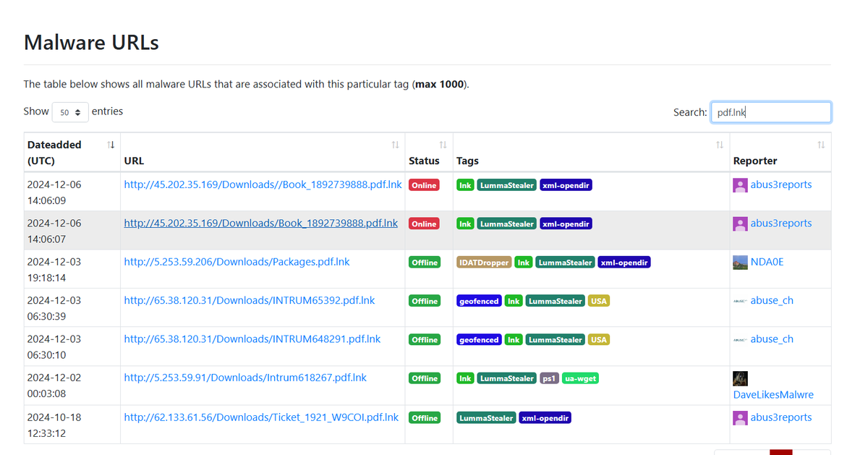The width and height of the screenshot is (868, 455).
Task: Select xml-opendir tag in Packages.pdf.lnk row
Action: click(624, 263)
